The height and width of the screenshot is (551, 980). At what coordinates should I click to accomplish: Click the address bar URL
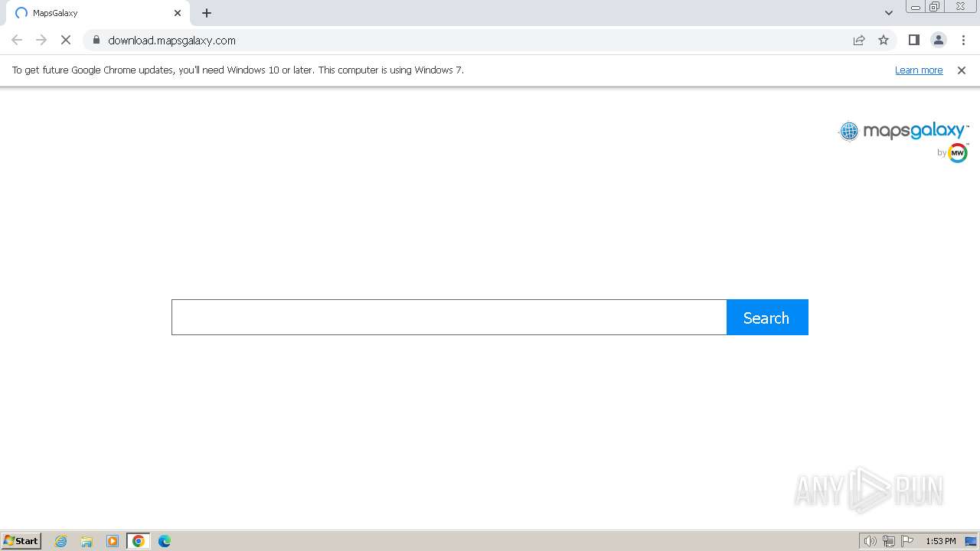[x=171, y=41]
